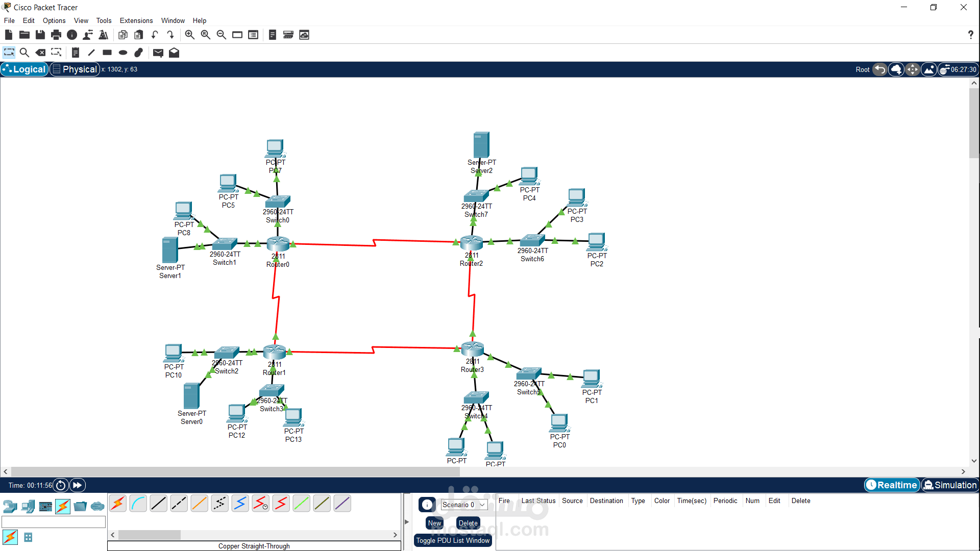
Task: Add a Simple PDU envelope
Action: [158, 53]
